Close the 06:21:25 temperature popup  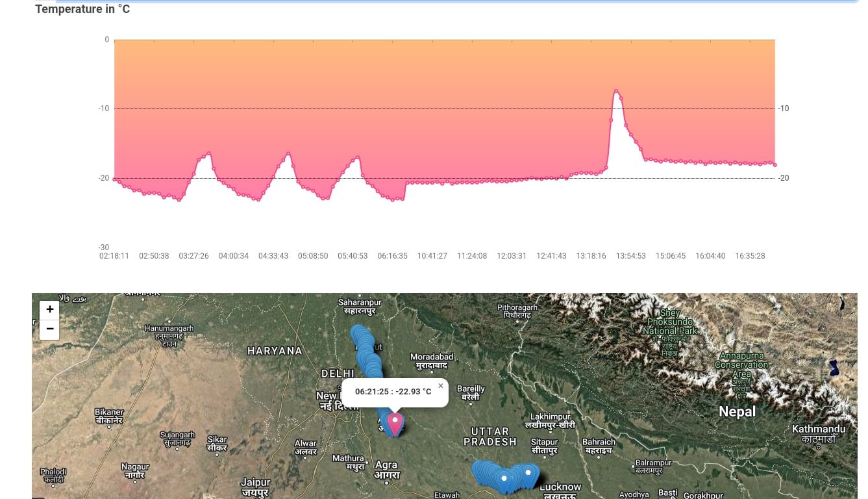pos(441,385)
